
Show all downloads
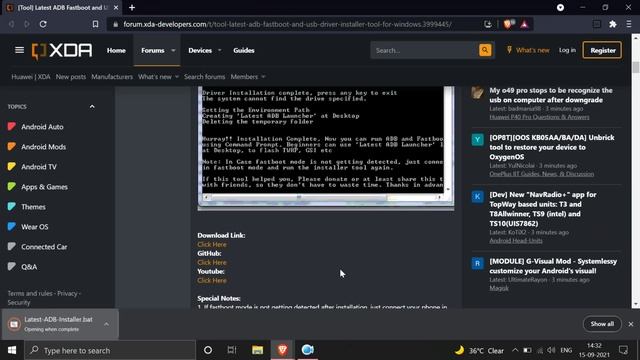(x=602, y=324)
